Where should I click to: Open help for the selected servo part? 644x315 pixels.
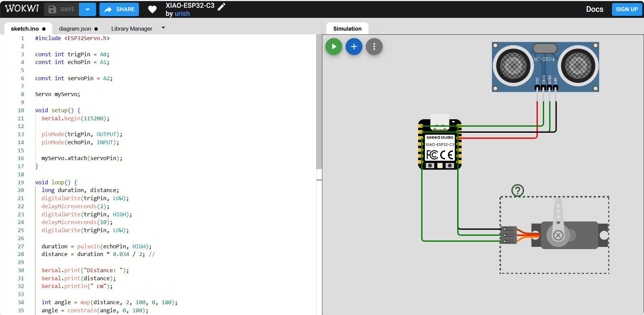click(518, 190)
